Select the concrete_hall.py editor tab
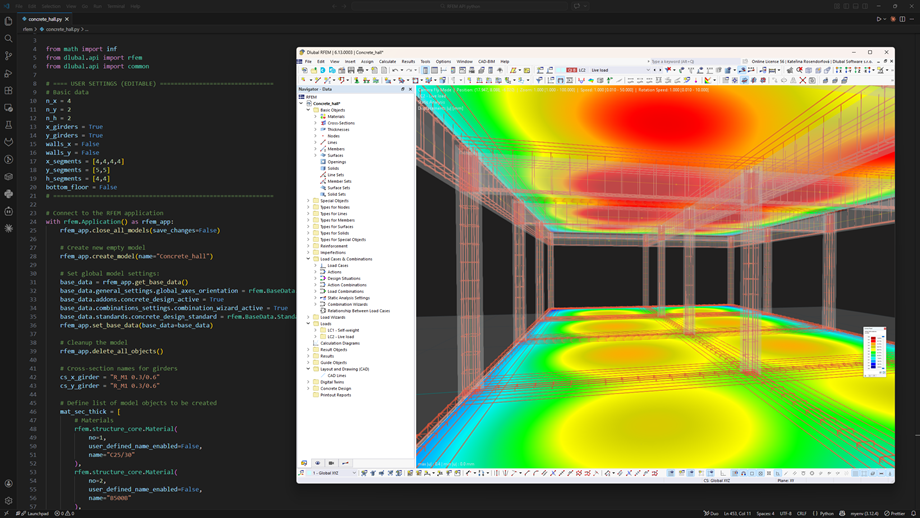 45,19
